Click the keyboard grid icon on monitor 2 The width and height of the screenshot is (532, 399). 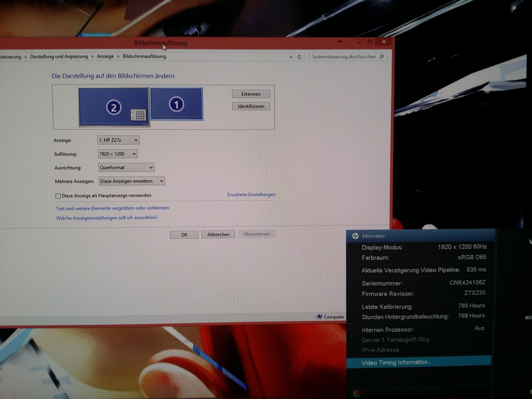(x=138, y=115)
